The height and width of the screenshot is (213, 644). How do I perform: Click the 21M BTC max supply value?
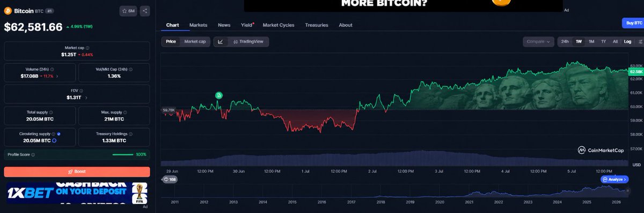[114, 119]
